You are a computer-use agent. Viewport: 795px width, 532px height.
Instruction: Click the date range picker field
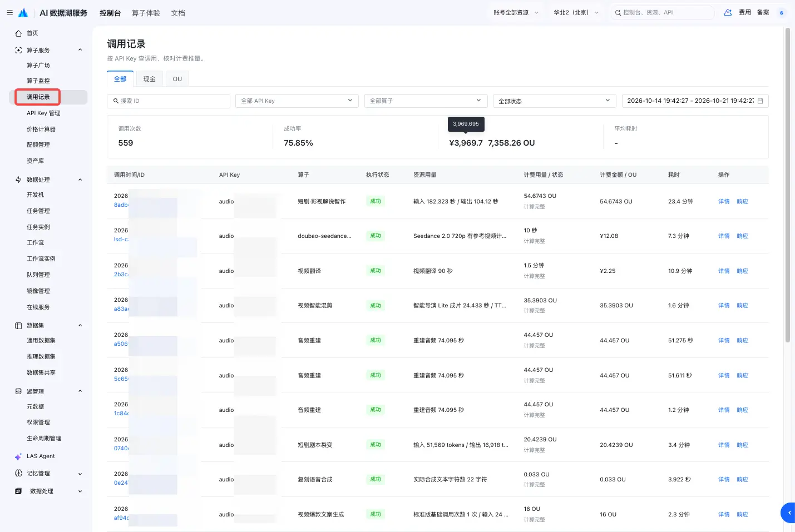pyautogui.click(x=695, y=101)
